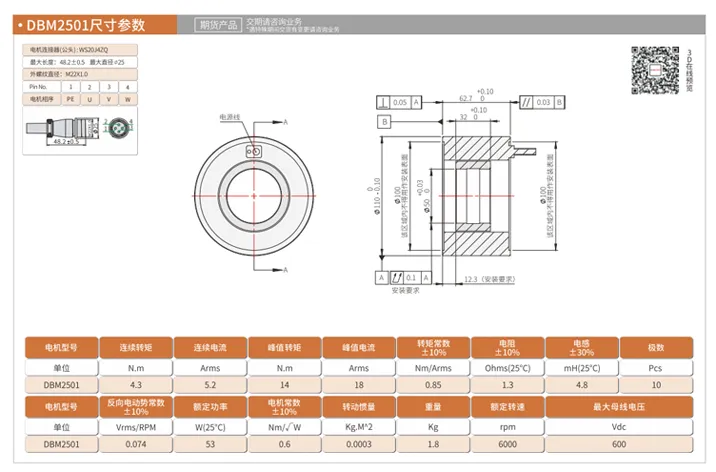The height and width of the screenshot is (472, 716).
Task: Click the 额定转速 value 6000
Action: [508, 443]
